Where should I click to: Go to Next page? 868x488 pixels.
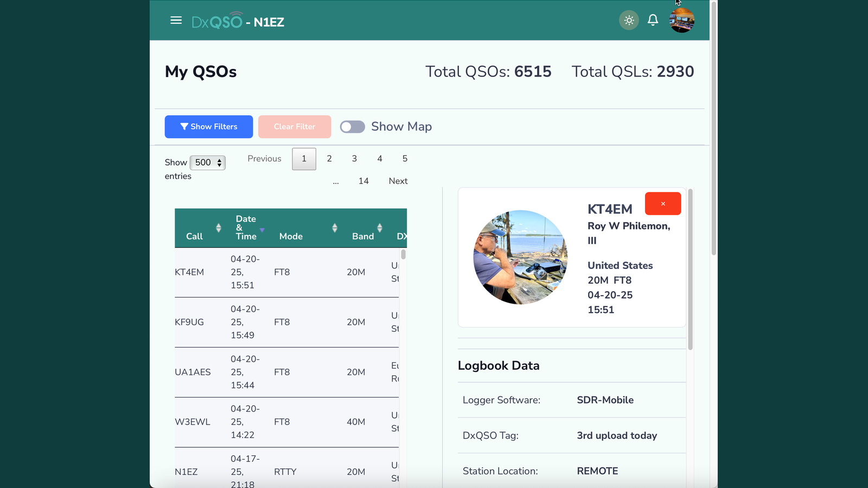pyautogui.click(x=398, y=181)
